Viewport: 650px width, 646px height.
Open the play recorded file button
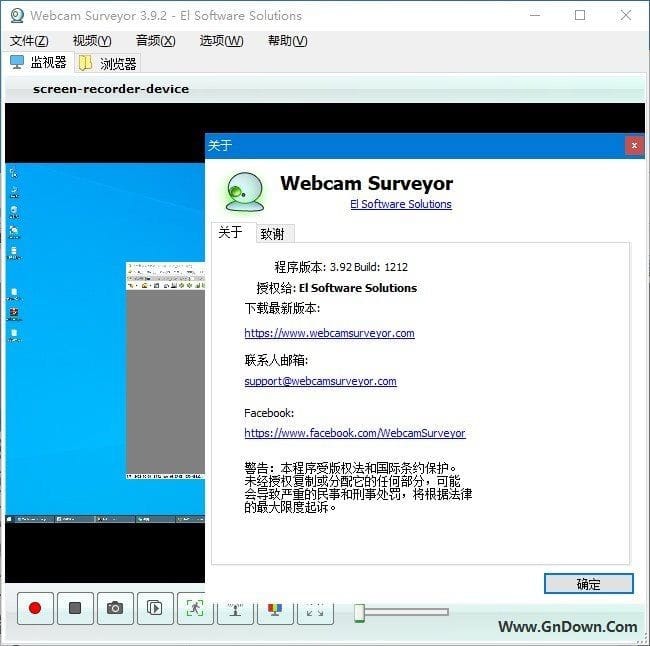[x=155, y=608]
